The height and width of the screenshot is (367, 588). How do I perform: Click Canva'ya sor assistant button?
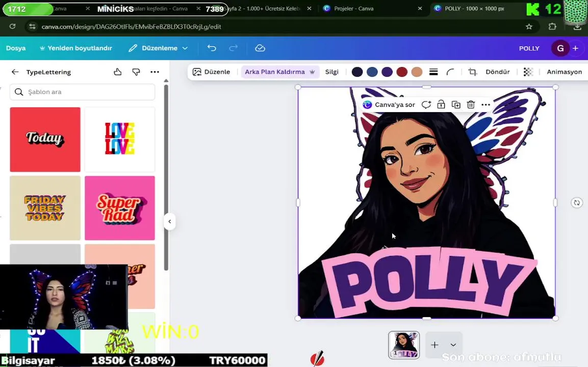click(389, 104)
